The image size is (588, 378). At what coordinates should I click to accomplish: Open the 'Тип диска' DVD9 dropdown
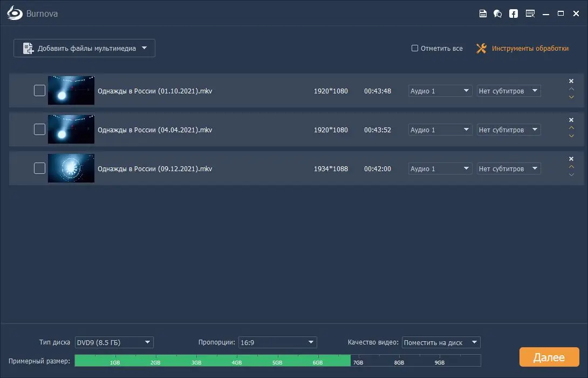pyautogui.click(x=114, y=342)
